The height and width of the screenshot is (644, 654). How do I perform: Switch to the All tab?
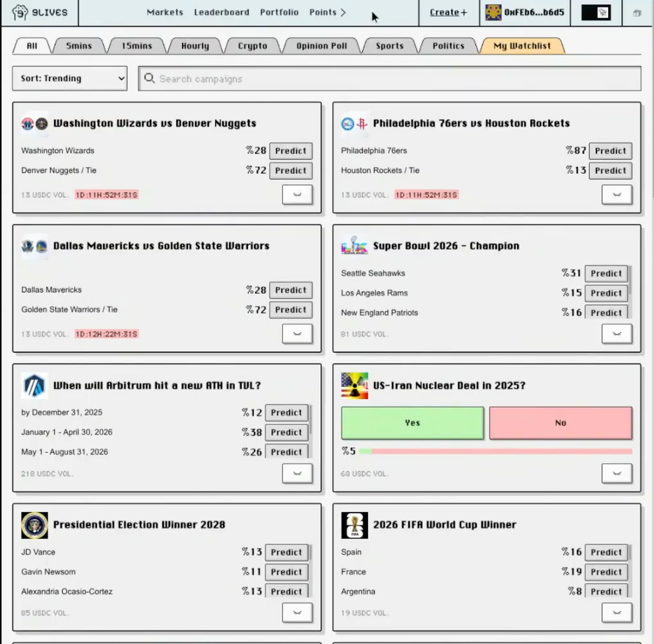tap(32, 46)
